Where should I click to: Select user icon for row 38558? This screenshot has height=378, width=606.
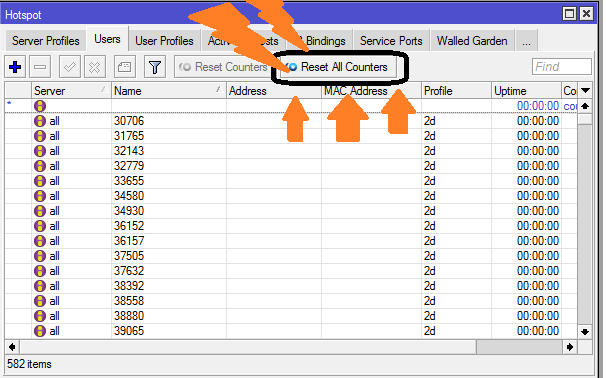pos(40,301)
